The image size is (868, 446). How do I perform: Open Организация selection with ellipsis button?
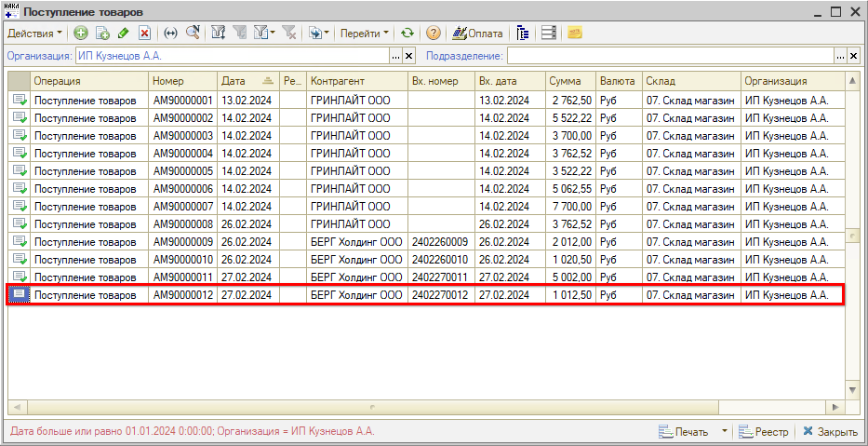coord(395,56)
